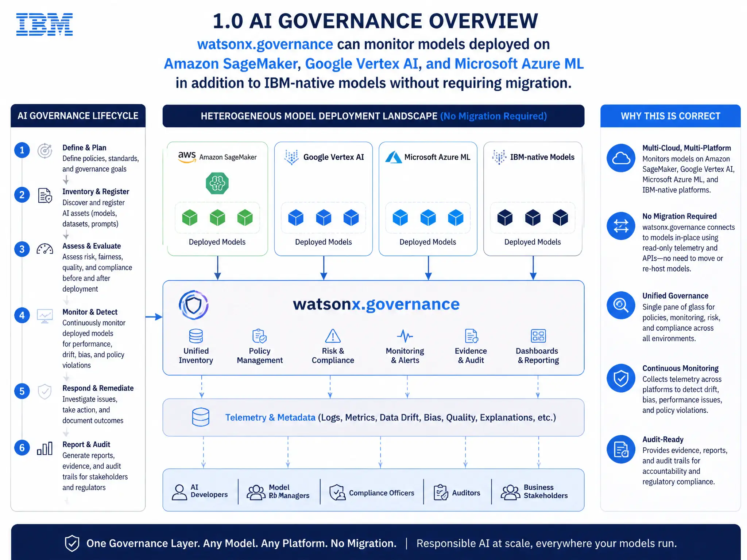Click the Amazon SageMaker, Google Vertex AI subtitle line
The width and height of the screenshot is (747, 560).
[373, 64]
